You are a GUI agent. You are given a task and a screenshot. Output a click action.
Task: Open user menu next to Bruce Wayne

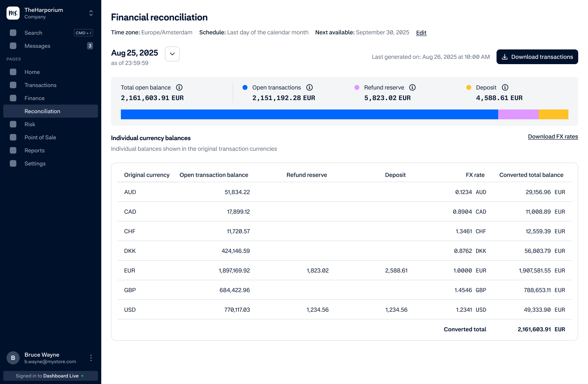pos(91,358)
